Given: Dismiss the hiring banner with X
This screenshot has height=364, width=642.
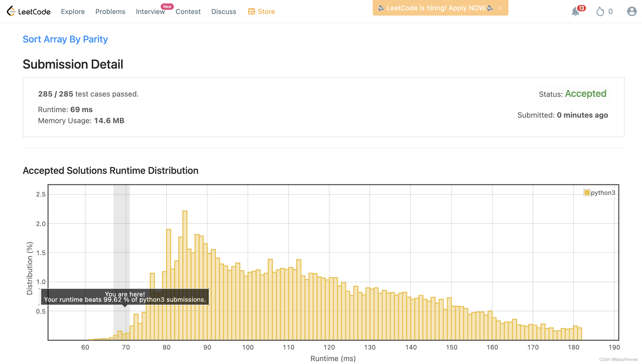Looking at the screenshot, I should click(x=500, y=8).
